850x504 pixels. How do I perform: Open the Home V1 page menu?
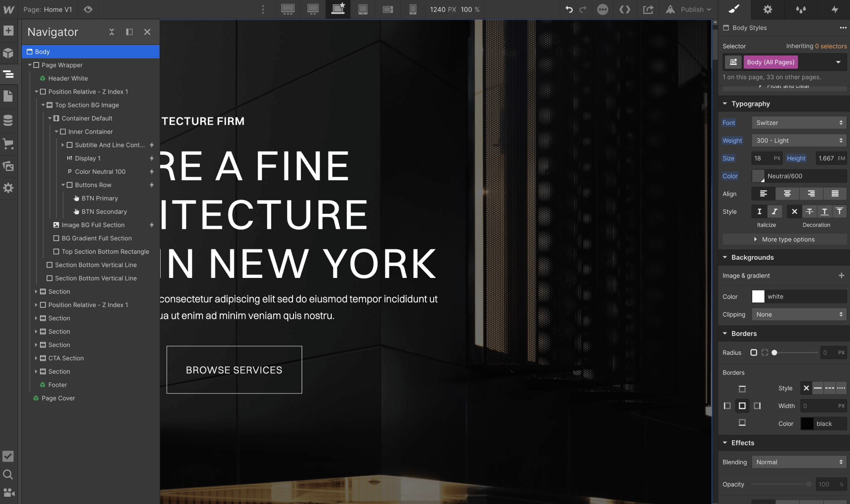pyautogui.click(x=48, y=9)
